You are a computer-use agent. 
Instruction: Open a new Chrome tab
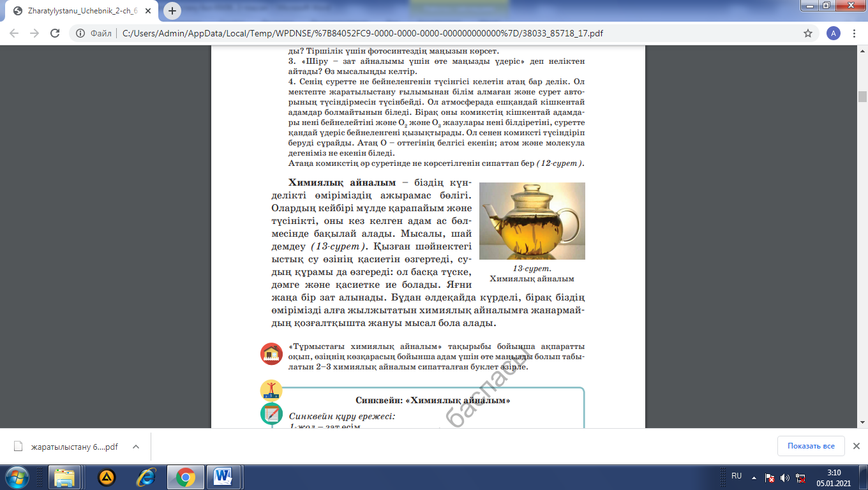[x=173, y=11]
